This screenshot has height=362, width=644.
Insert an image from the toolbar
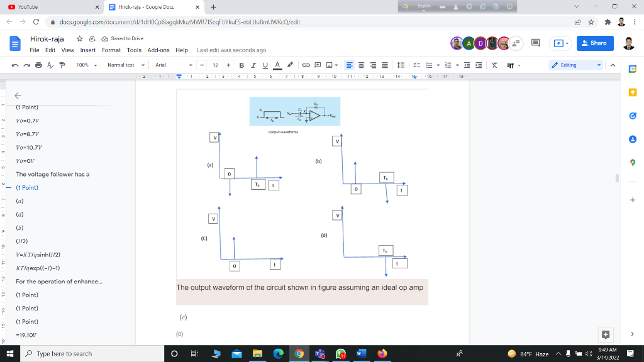coord(330,65)
